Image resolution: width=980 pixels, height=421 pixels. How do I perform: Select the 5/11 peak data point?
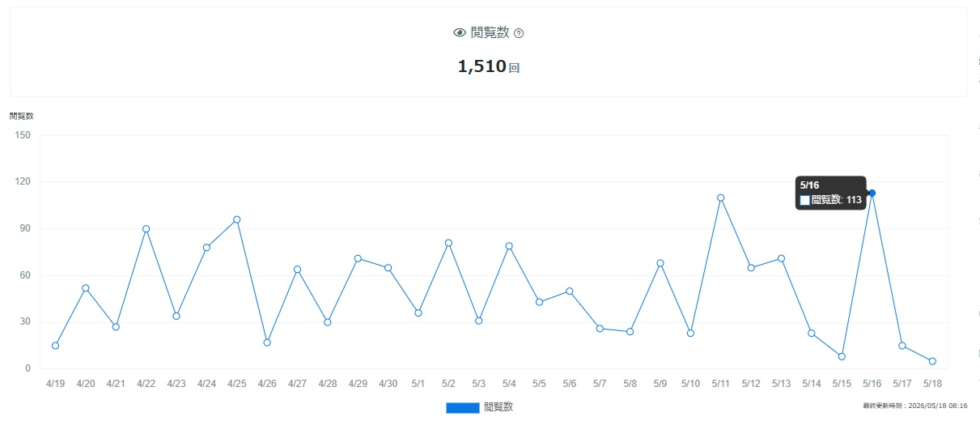(720, 198)
